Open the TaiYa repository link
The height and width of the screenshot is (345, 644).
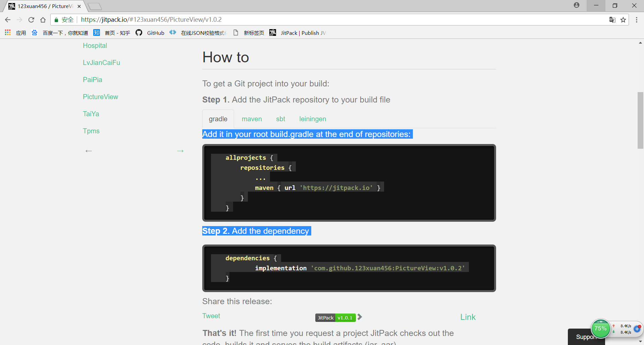point(91,114)
